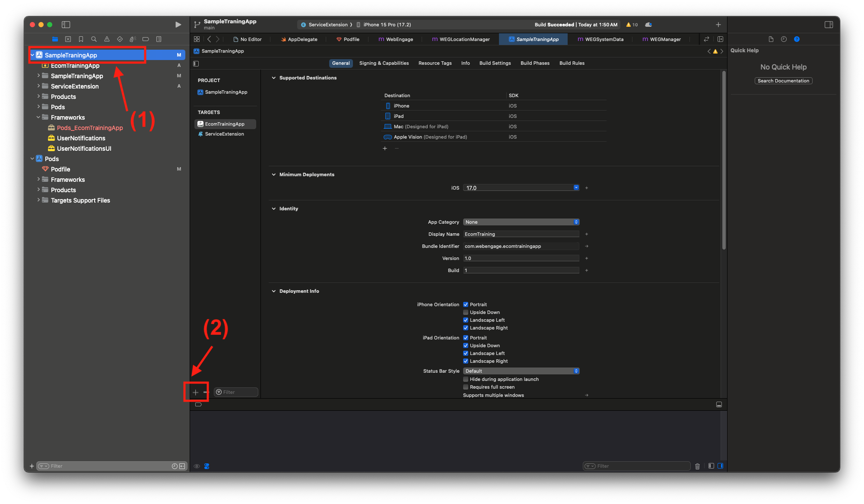Click the add target plus button
Viewport: 864px width, 504px height.
click(x=195, y=392)
